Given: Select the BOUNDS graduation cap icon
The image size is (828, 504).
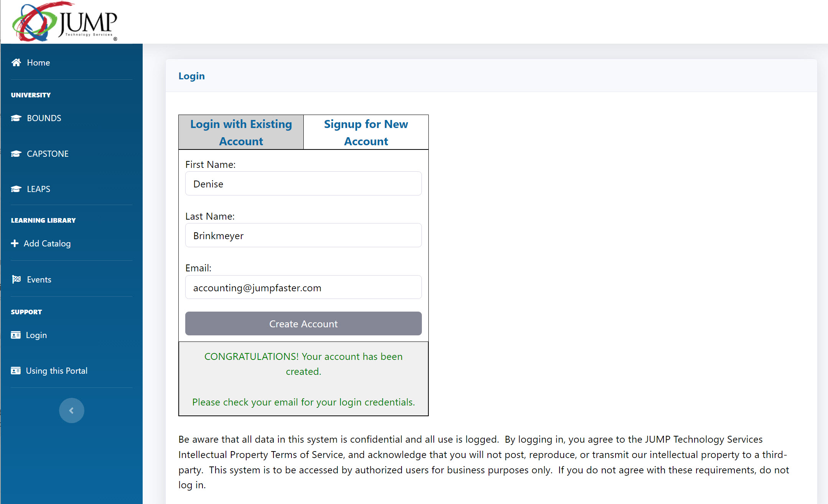Looking at the screenshot, I should click(16, 118).
